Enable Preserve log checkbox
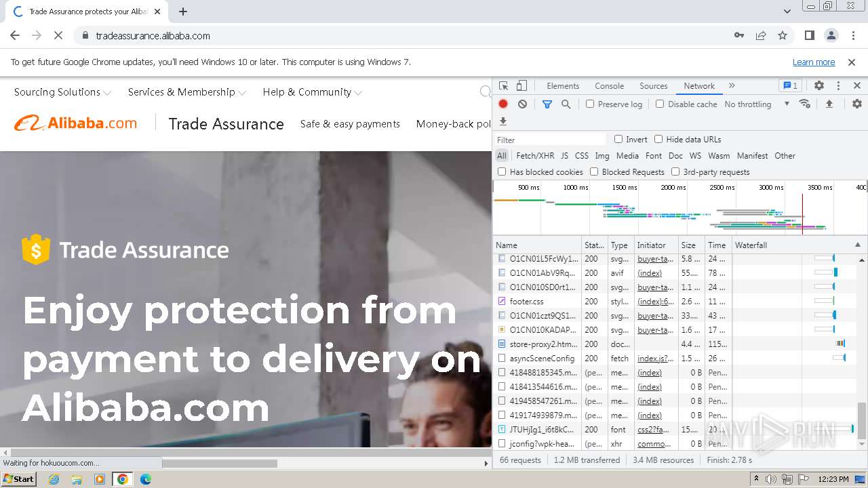 590,104
